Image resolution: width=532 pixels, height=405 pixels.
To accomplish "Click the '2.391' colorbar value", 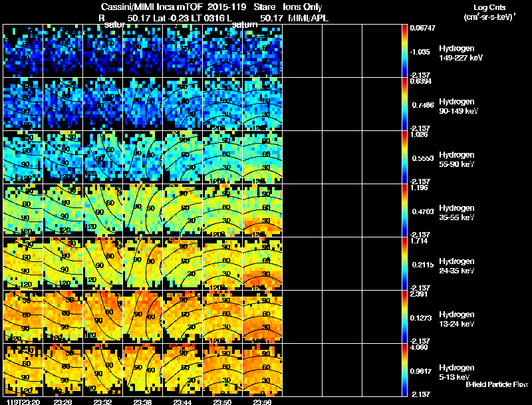I will (419, 294).
